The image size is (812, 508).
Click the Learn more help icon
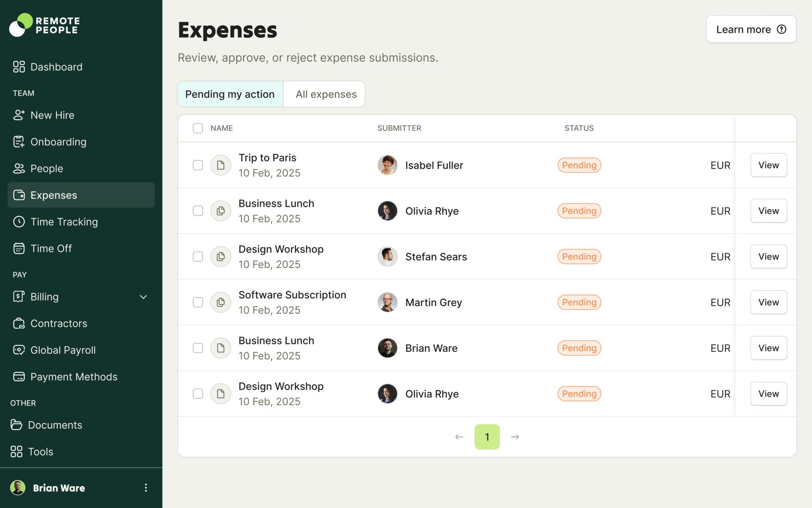782,29
